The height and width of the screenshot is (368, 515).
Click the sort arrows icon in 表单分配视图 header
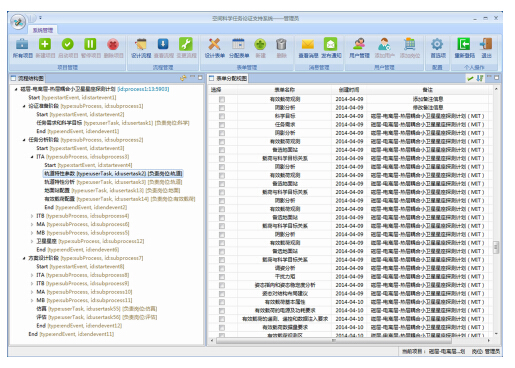point(480,78)
